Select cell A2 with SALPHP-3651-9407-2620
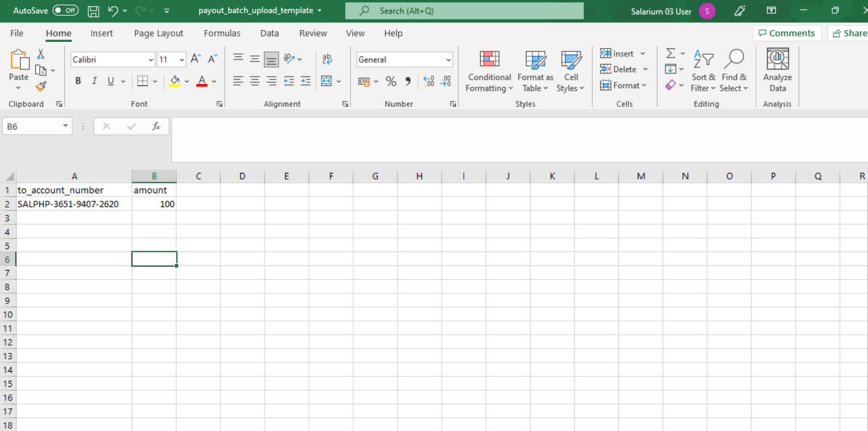Image resolution: width=868 pixels, height=431 pixels. [x=74, y=204]
